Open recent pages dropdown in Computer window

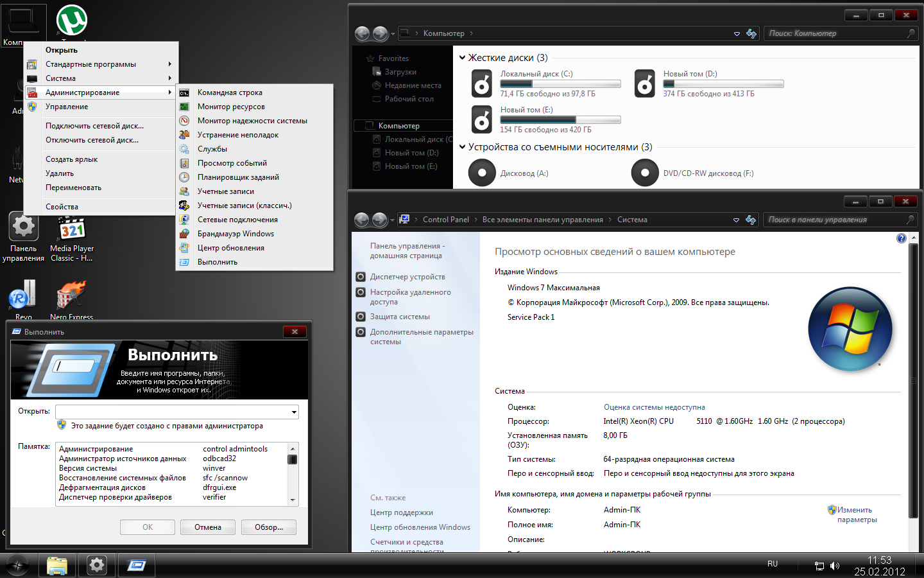click(393, 34)
